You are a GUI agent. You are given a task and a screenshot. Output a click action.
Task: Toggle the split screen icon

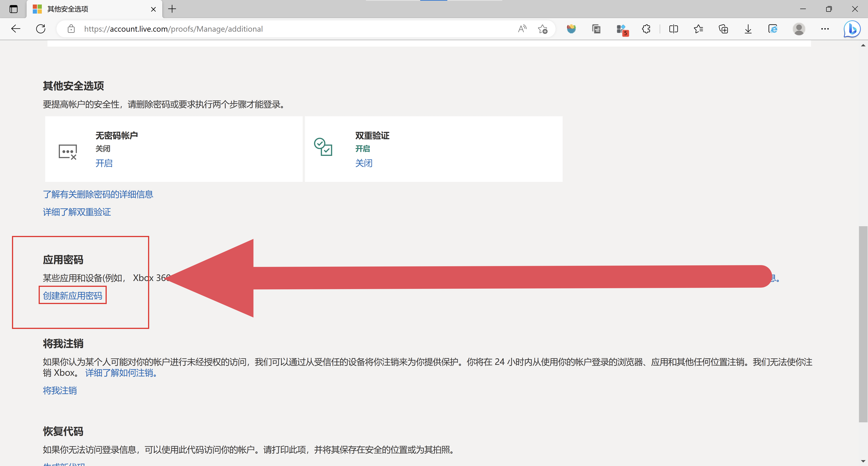(x=673, y=29)
